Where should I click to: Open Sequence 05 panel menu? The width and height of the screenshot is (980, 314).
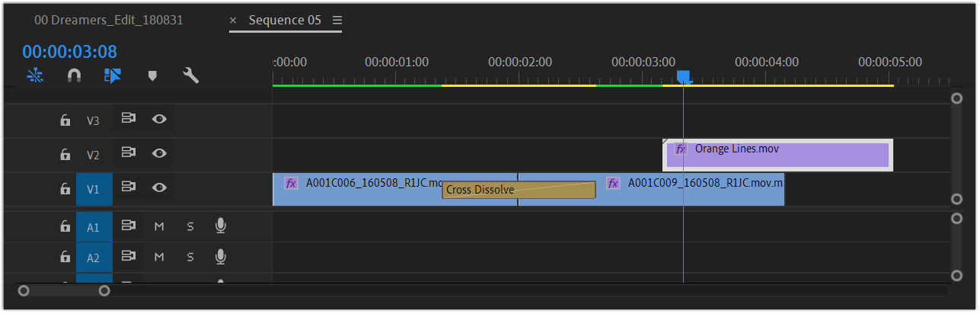tap(337, 21)
